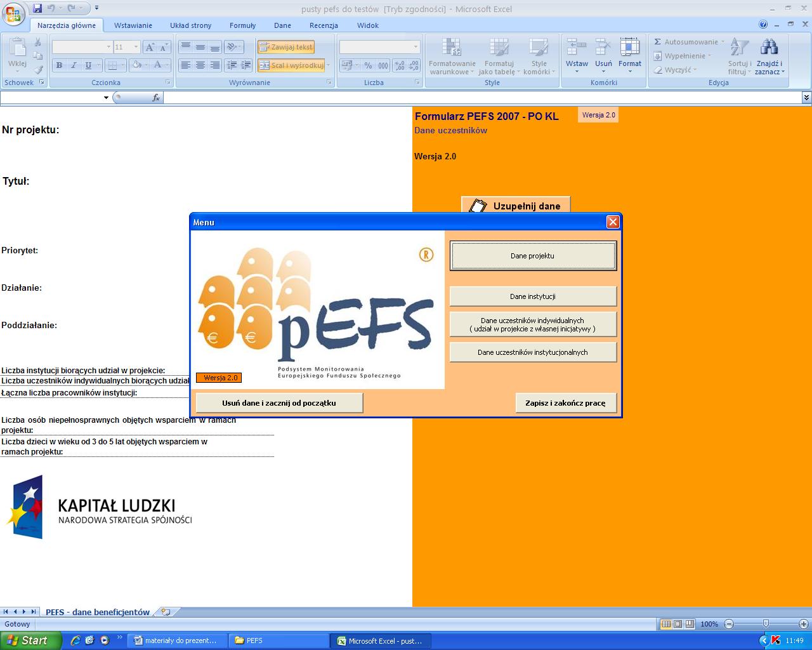Click Dane uczestników indywidualnych button
The height and width of the screenshot is (650, 812).
pos(533,324)
